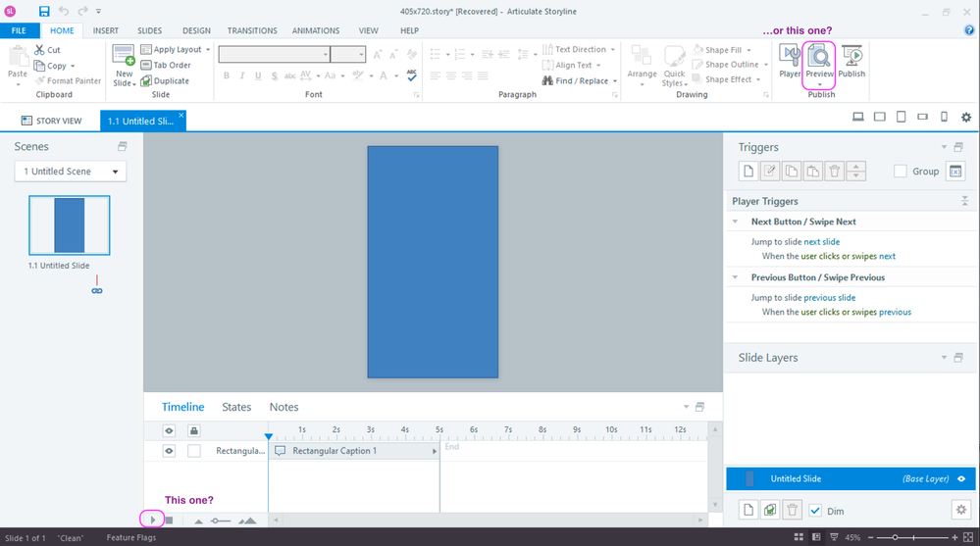
Task: Toggle Rectangular Caption visibility eye in timeline
Action: pyautogui.click(x=169, y=451)
